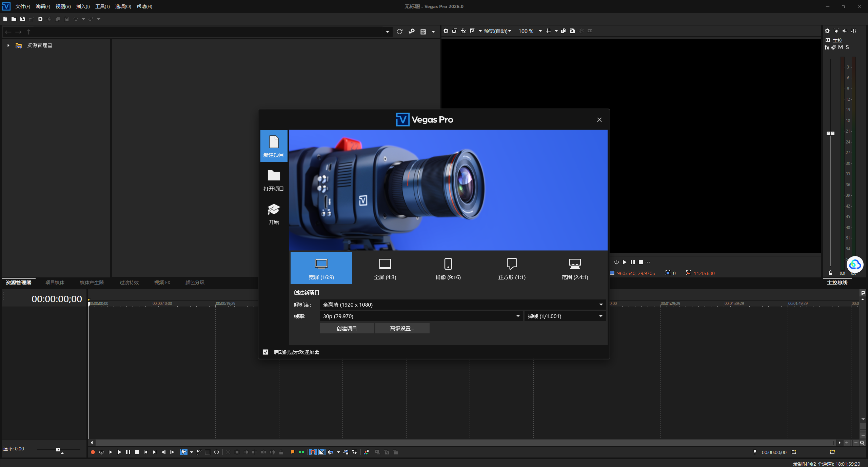Open the 工具(T) menu

click(x=102, y=6)
